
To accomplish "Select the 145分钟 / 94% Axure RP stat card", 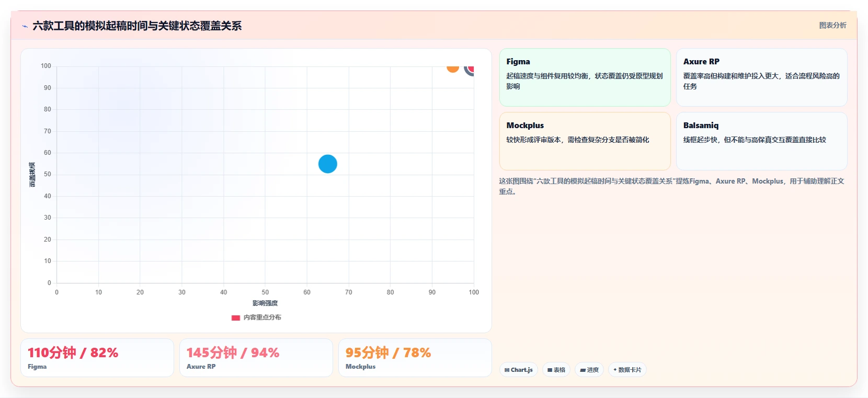I will click(x=256, y=358).
